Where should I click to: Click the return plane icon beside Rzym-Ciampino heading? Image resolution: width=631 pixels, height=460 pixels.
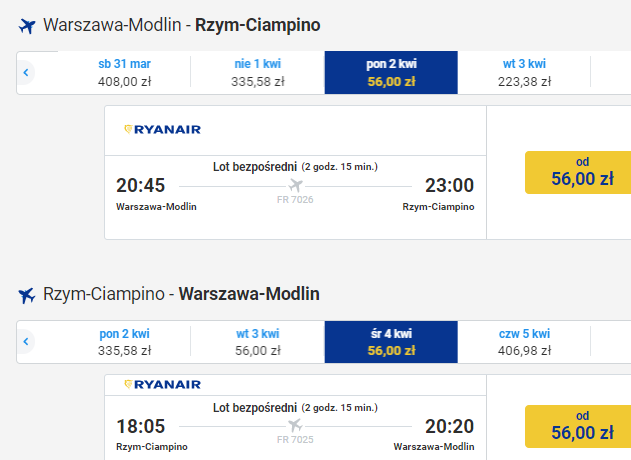coord(27,295)
